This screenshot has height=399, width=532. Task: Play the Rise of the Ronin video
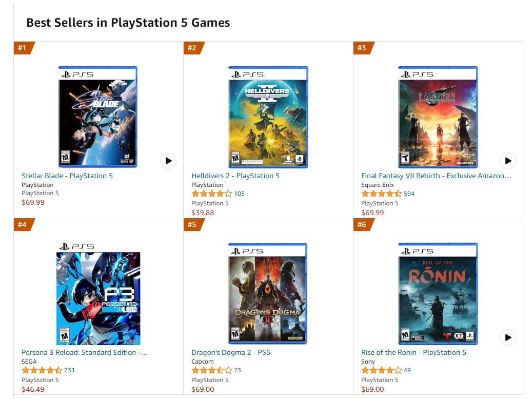(508, 337)
